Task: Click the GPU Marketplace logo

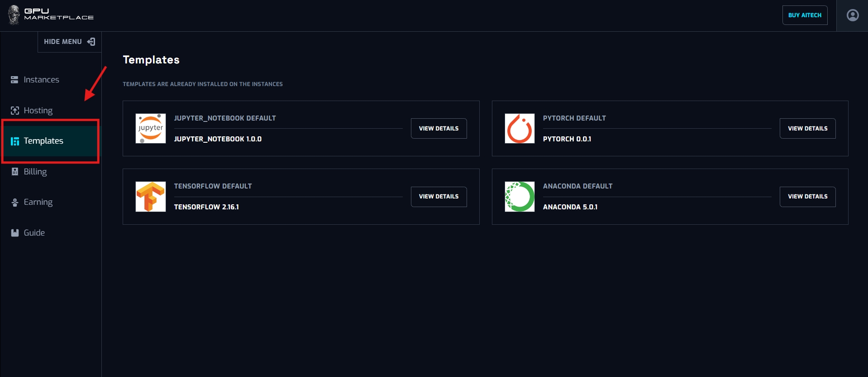Action: 51,14
